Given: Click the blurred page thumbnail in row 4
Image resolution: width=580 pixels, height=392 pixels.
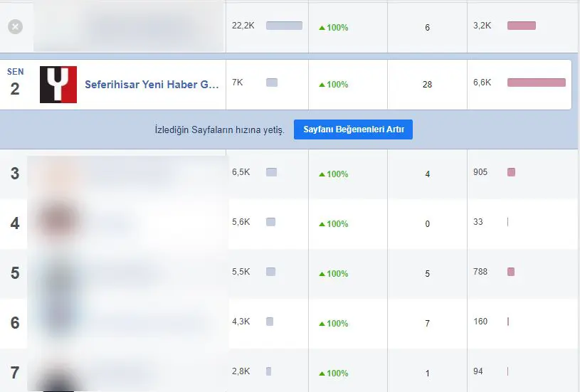Looking at the screenshot, I should coord(58,221).
